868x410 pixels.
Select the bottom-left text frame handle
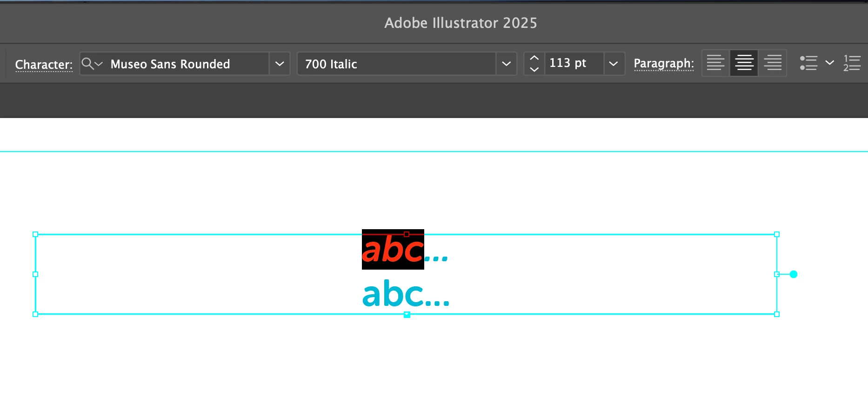pos(35,314)
